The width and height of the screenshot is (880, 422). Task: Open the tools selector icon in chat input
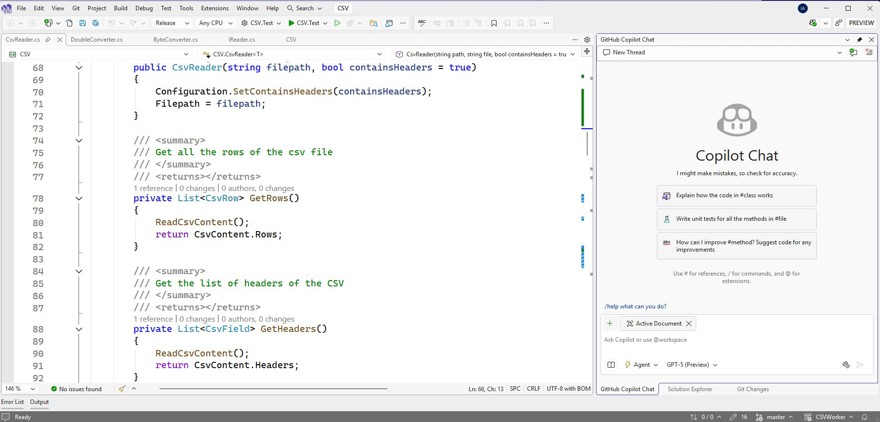[x=846, y=365]
